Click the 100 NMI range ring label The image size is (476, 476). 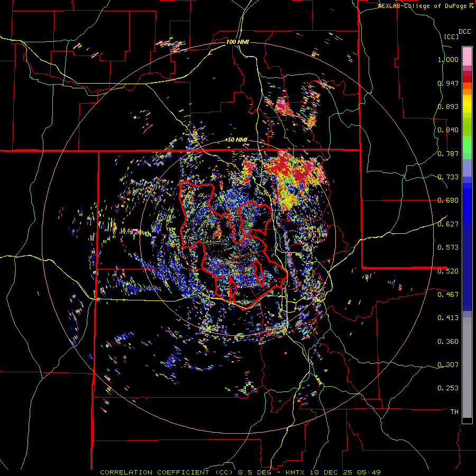(x=237, y=42)
